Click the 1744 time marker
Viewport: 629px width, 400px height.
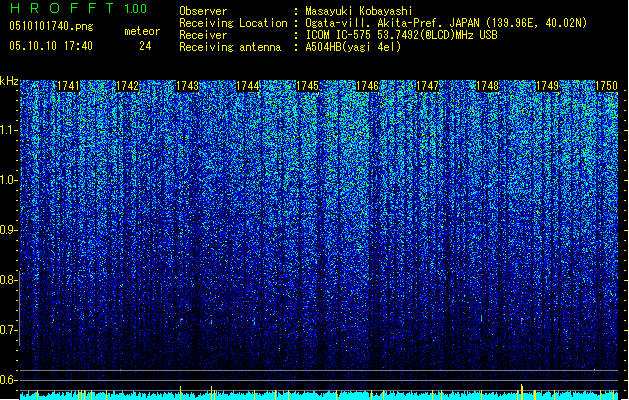tap(248, 86)
